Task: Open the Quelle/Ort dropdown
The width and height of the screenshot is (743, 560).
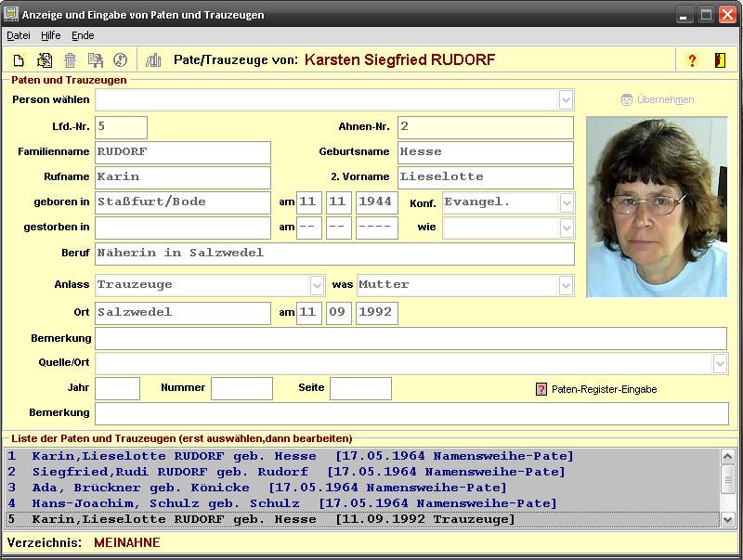Action: [x=720, y=363]
